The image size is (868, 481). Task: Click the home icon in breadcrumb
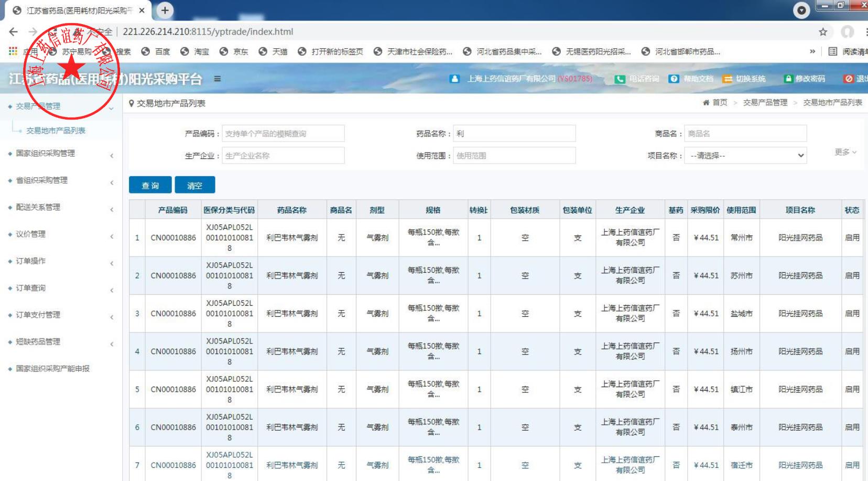[706, 103]
